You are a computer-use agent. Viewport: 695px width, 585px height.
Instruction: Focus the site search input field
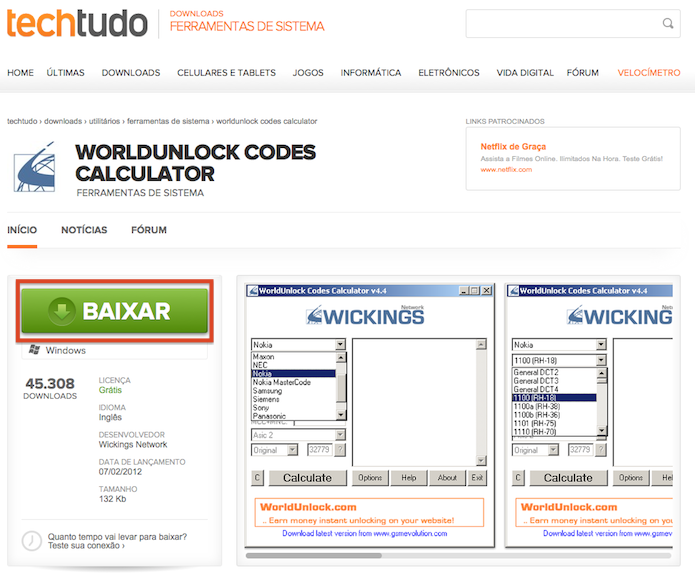click(573, 23)
